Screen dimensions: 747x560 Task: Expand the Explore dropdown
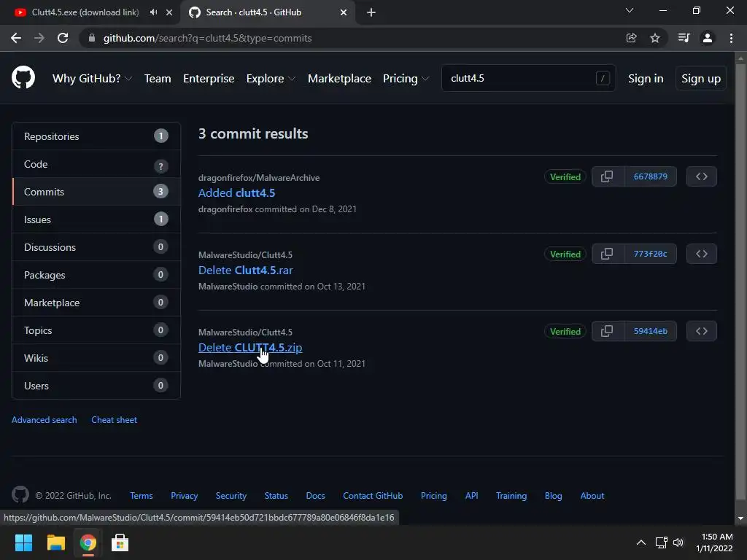pos(271,79)
